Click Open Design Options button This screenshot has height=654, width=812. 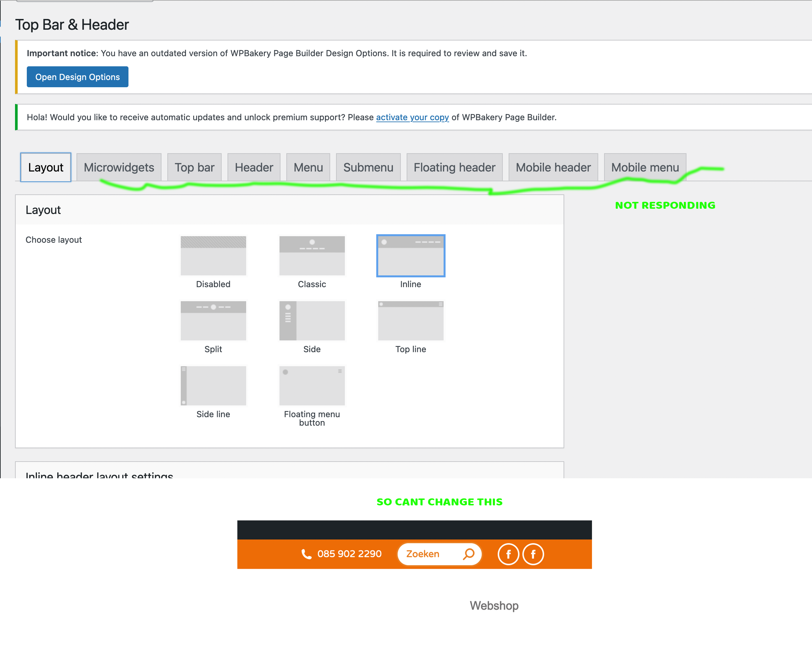point(77,77)
